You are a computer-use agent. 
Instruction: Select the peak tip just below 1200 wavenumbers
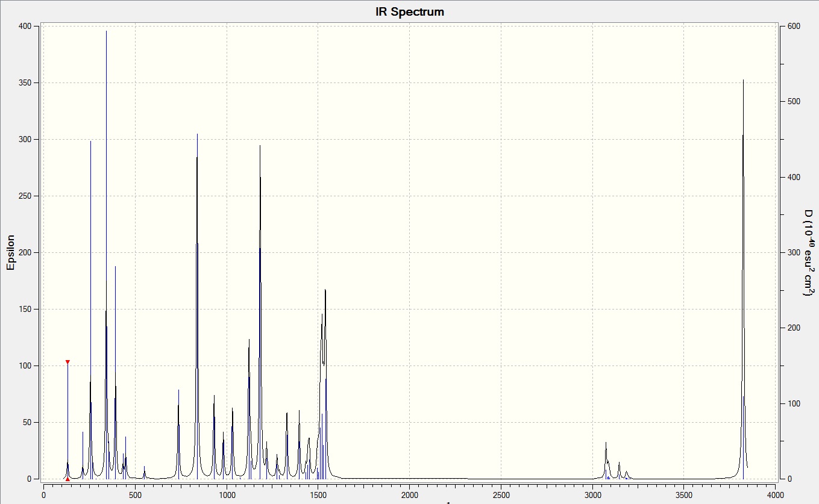tap(260, 147)
